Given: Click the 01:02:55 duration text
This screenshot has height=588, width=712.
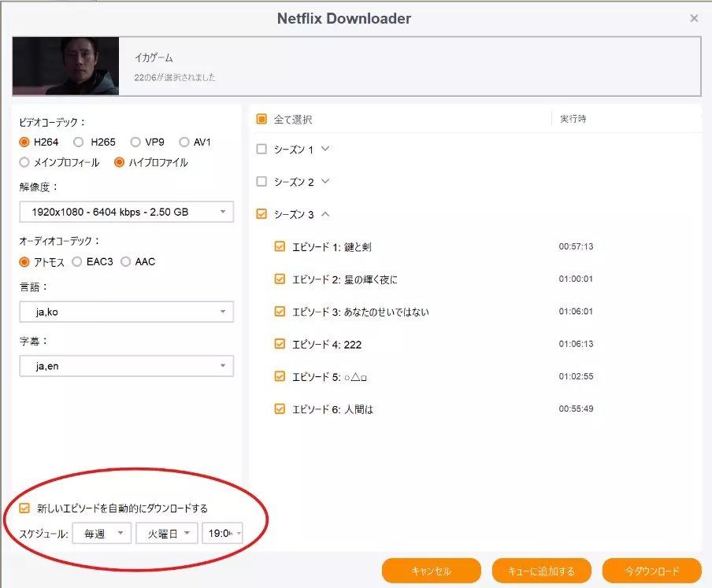Looking at the screenshot, I should coord(576,376).
